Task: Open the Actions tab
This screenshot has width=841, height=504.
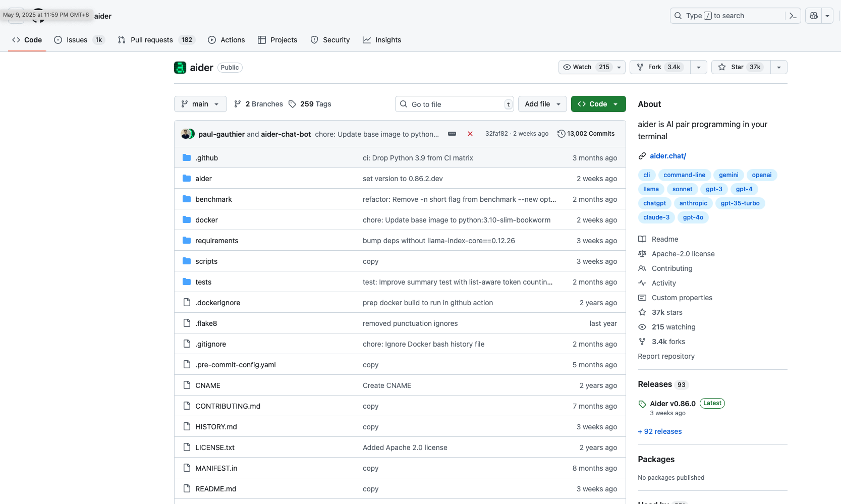Action: pyautogui.click(x=227, y=40)
